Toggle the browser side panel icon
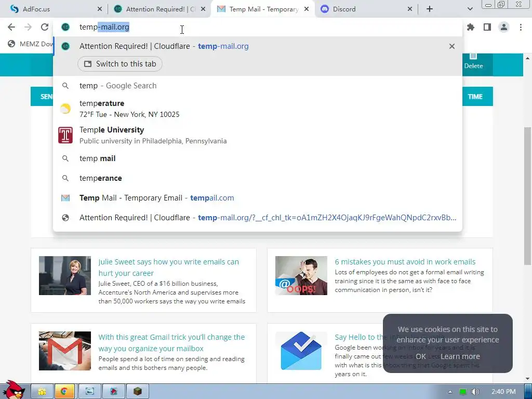The width and height of the screenshot is (532, 399). [487, 27]
